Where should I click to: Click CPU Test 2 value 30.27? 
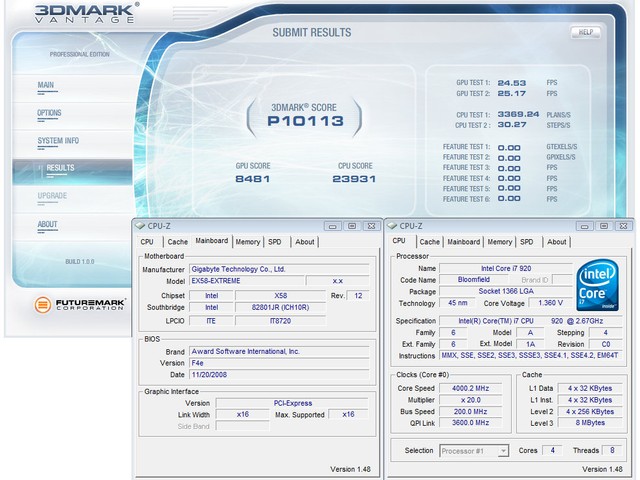pos(512,124)
